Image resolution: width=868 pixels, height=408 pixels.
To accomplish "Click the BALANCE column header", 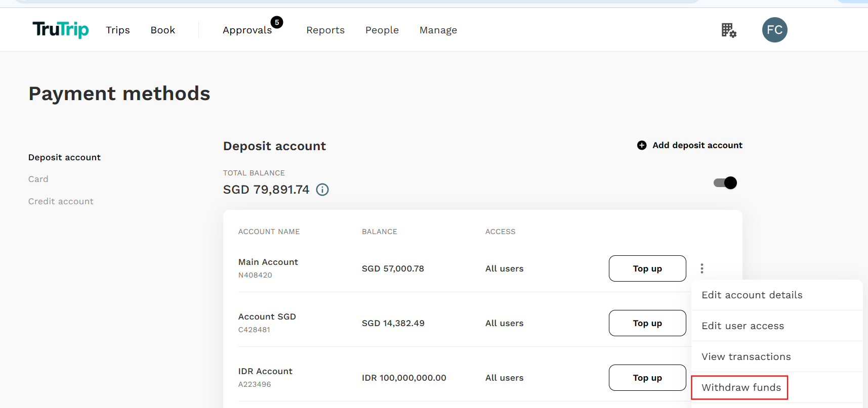I will click(x=380, y=232).
